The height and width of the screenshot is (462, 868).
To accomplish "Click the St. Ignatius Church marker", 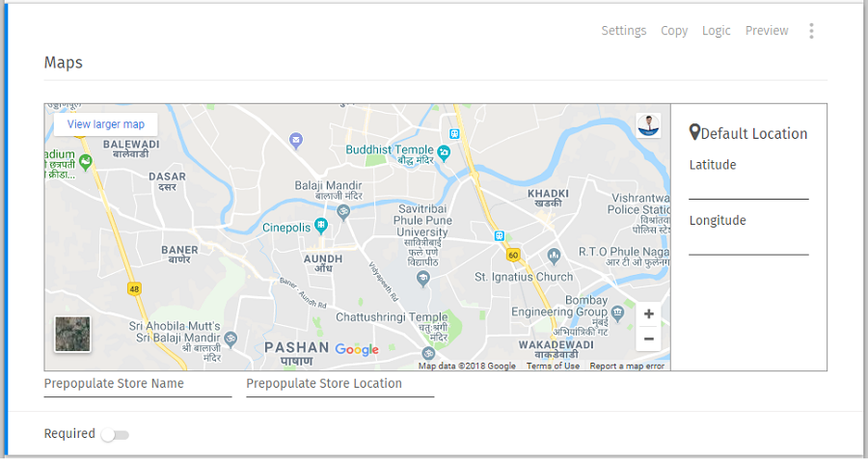I will point(554,256).
